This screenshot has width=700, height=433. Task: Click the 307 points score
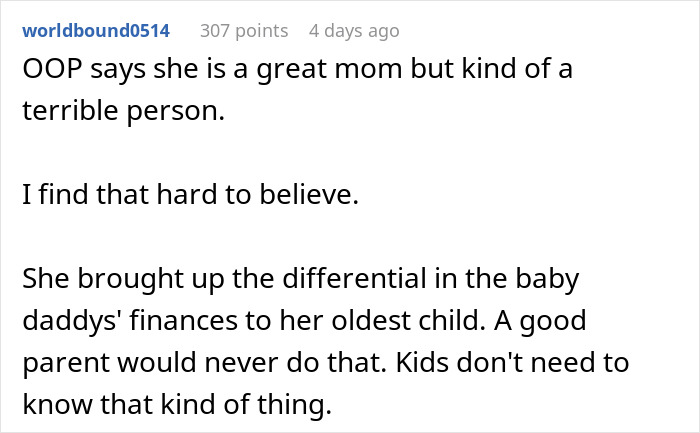click(x=244, y=30)
